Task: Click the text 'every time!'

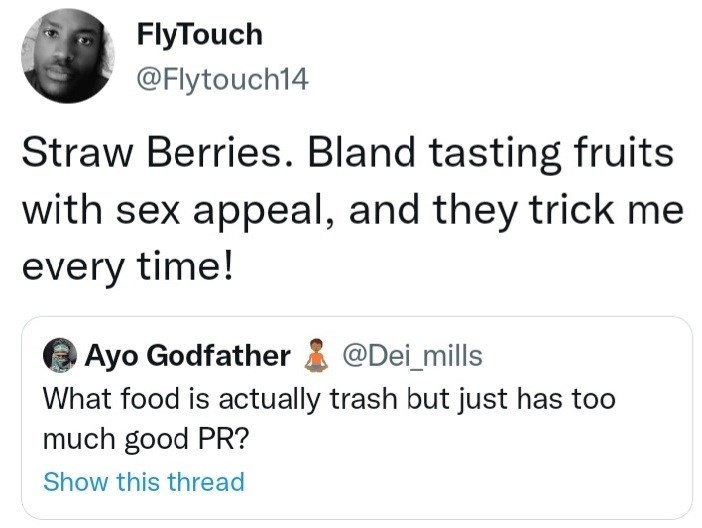Action: 128,267
